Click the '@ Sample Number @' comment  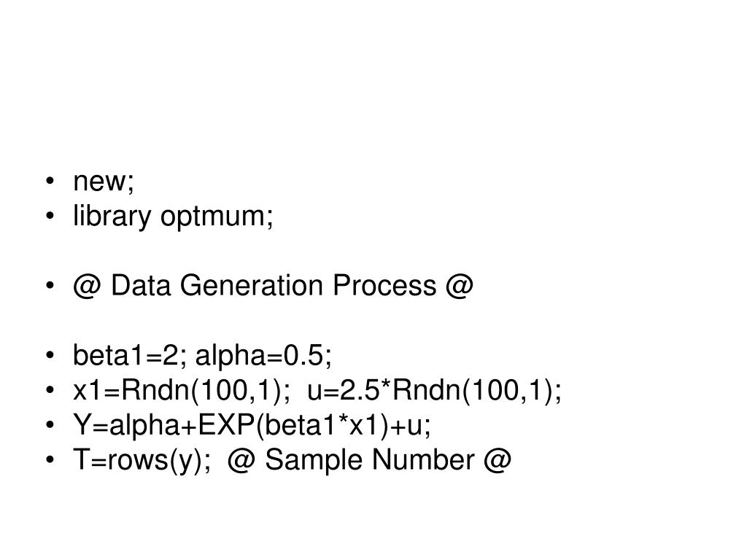pos(369,460)
